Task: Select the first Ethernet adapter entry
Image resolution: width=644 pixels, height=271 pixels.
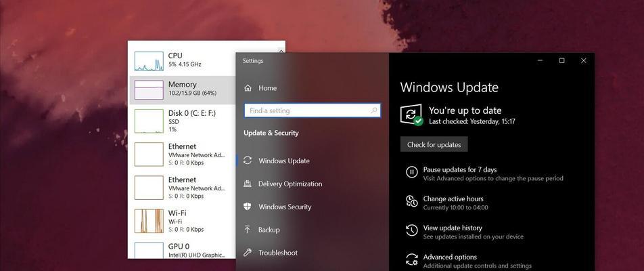Action: tap(183, 154)
